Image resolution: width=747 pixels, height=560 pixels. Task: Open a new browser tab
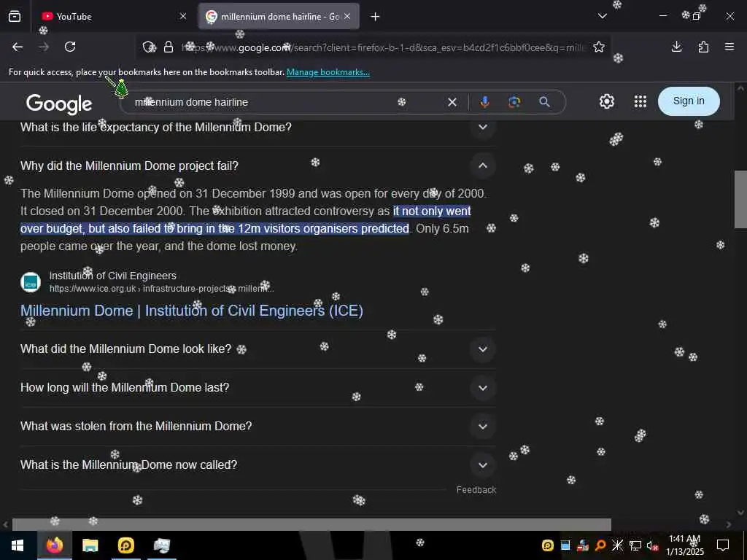tap(376, 17)
